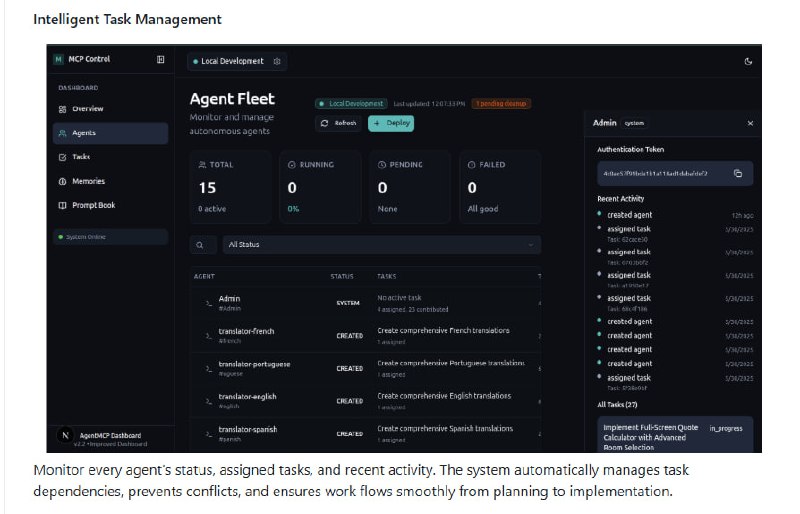Viewport: 800px width, 514px height.
Task: Copy the authentication token
Action: pos(738,173)
